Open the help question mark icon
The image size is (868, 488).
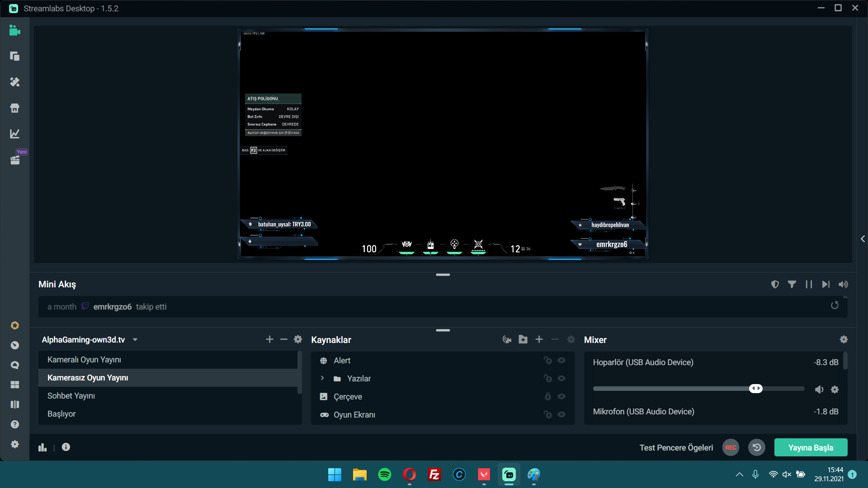click(15, 424)
